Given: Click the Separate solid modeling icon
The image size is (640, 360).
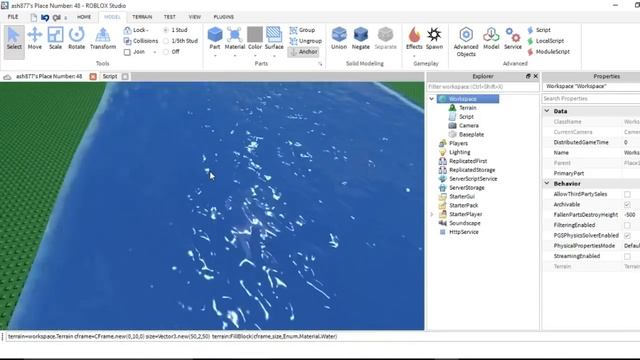Looking at the screenshot, I should tap(385, 39).
